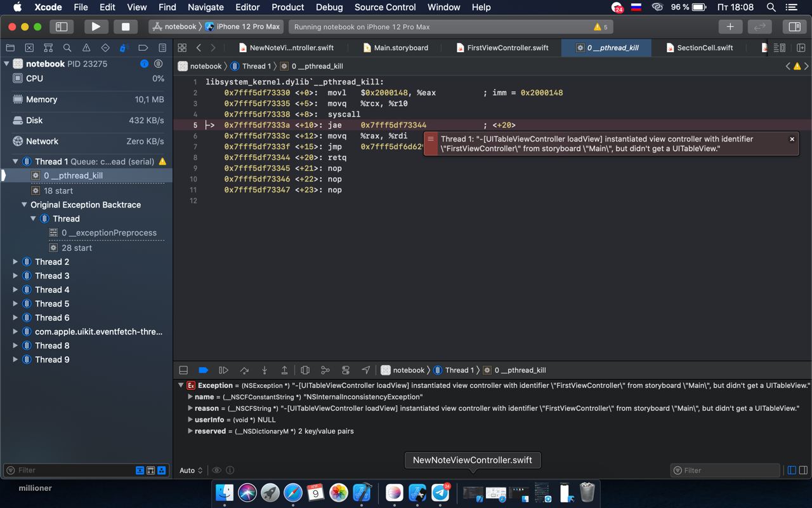The height and width of the screenshot is (508, 812).
Task: Collapse Original Exception Backtrace
Action: tap(24, 204)
